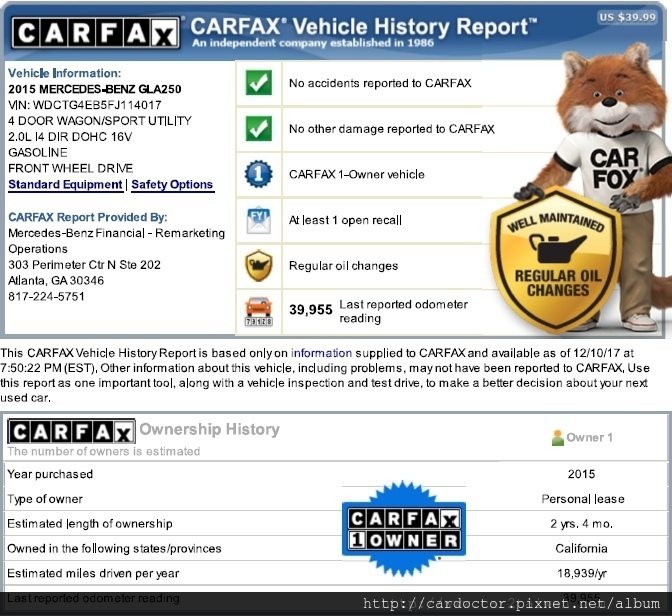This screenshot has height=616, width=672.
Task: Click the 2 yrs. 4 mo. value
Action: click(582, 524)
